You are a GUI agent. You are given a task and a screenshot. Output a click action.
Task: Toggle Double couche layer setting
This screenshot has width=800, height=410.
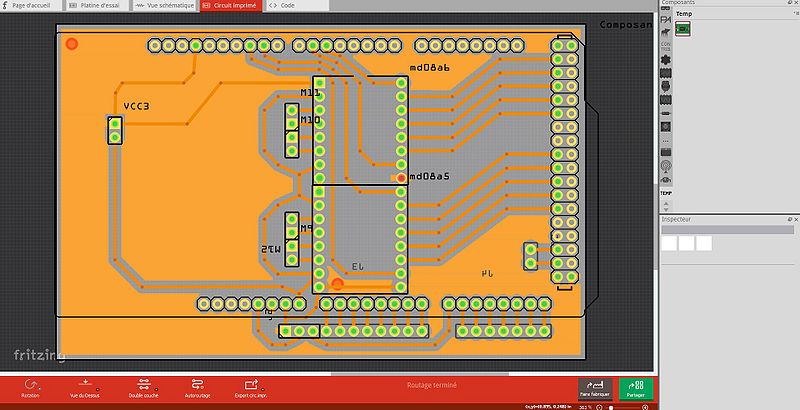[x=143, y=384]
